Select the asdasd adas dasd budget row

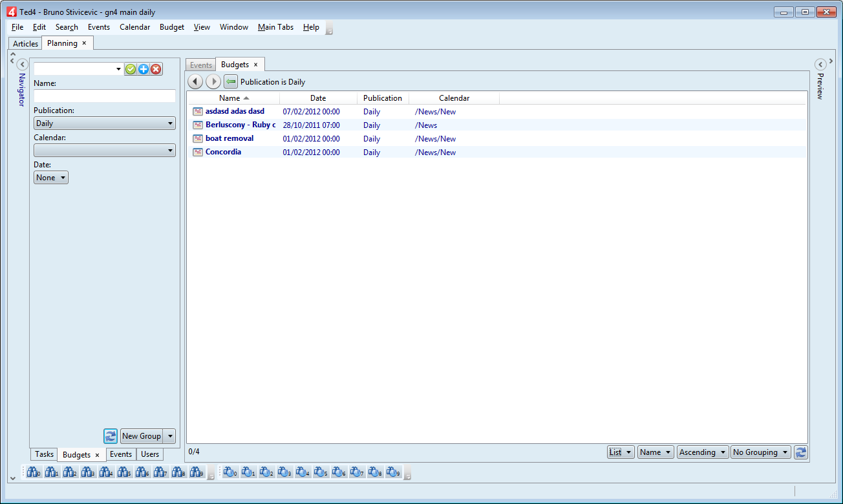pyautogui.click(x=497, y=112)
